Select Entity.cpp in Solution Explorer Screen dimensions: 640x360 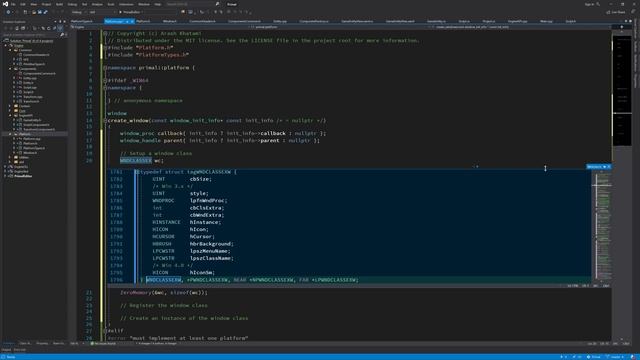pyautogui.click(x=30, y=78)
